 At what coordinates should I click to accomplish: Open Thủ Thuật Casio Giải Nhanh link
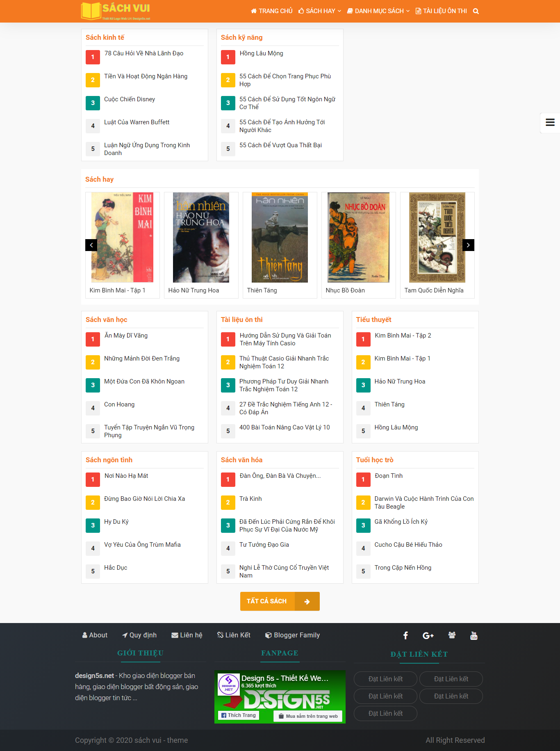click(285, 362)
